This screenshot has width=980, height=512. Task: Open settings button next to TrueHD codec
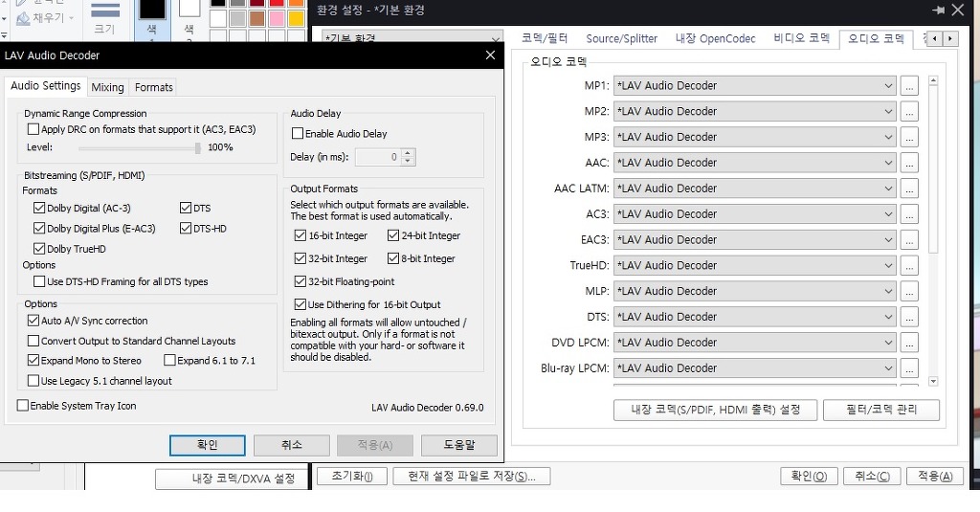(x=909, y=265)
